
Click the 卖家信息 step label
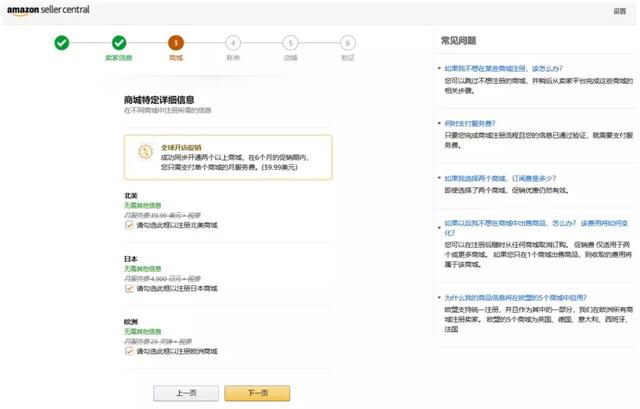pyautogui.click(x=119, y=58)
